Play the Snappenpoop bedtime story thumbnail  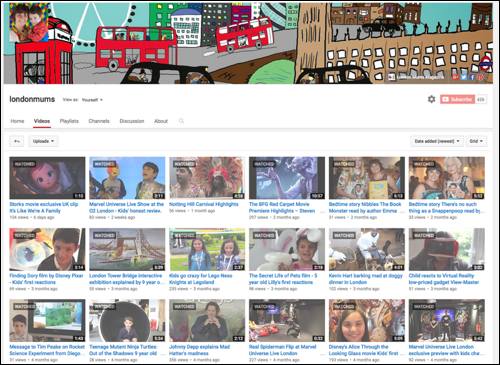447,178
